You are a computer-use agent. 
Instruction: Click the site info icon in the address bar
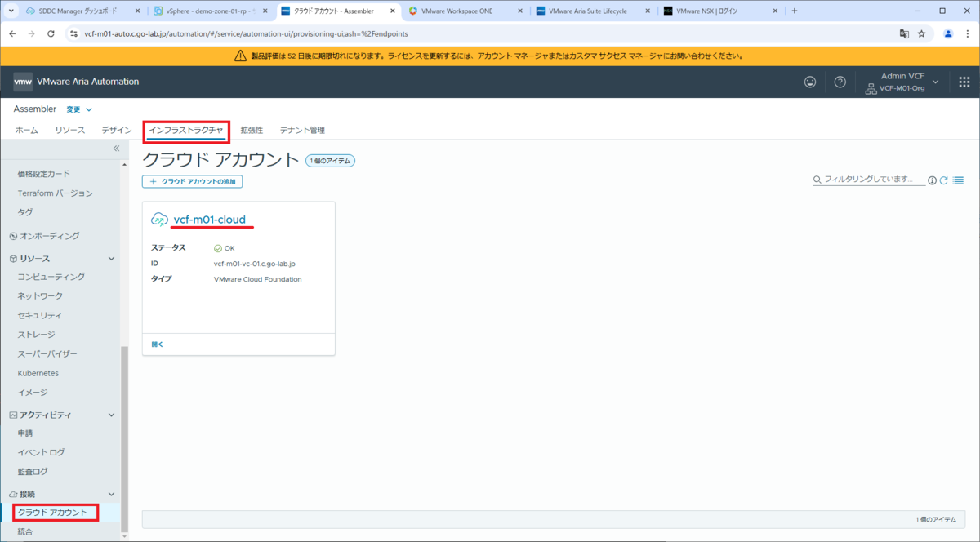coord(73,33)
